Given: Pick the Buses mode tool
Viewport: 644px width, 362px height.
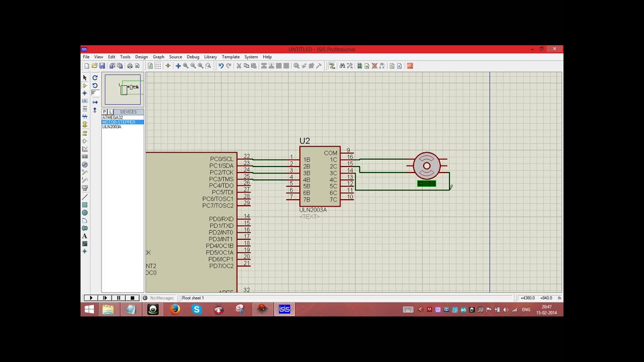Looking at the screenshot, I should [x=85, y=116].
